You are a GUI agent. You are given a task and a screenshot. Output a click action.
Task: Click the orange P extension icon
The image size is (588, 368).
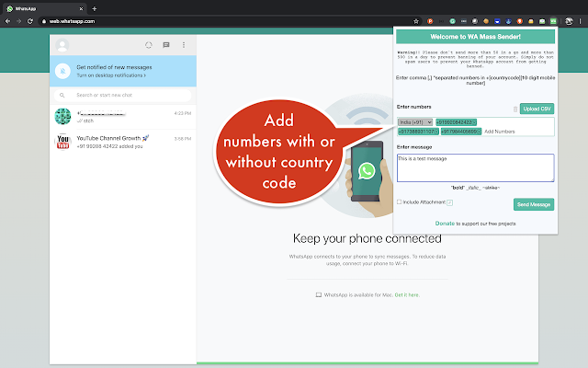coord(430,21)
